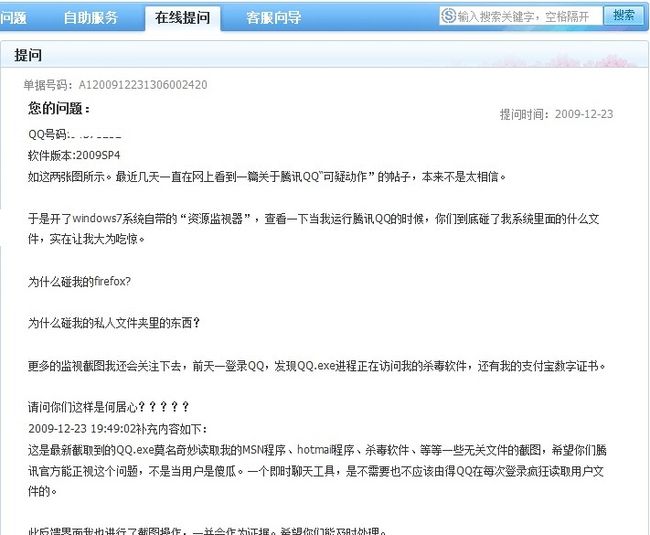Click the 请问你们这样是何居心 line
Screen dimensions: 650x535
(x=109, y=407)
